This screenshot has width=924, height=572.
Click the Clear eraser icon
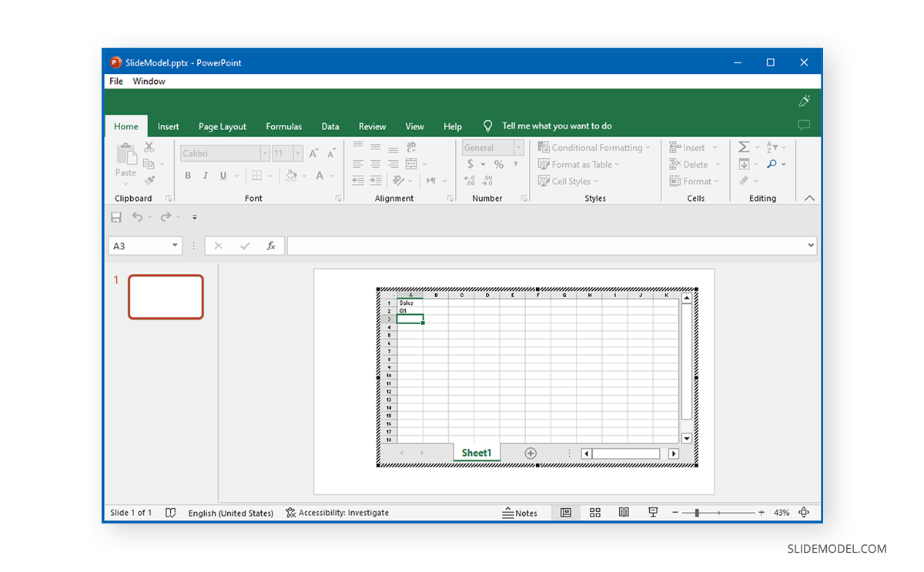click(744, 181)
